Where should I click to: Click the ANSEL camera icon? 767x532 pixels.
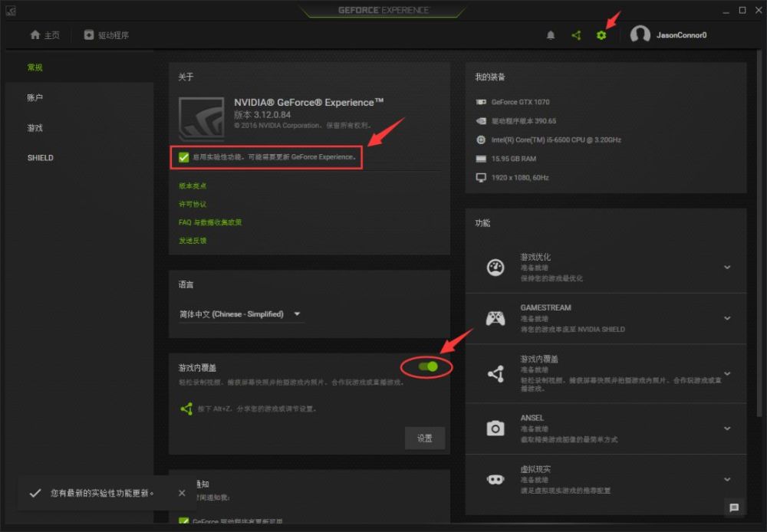pos(495,429)
